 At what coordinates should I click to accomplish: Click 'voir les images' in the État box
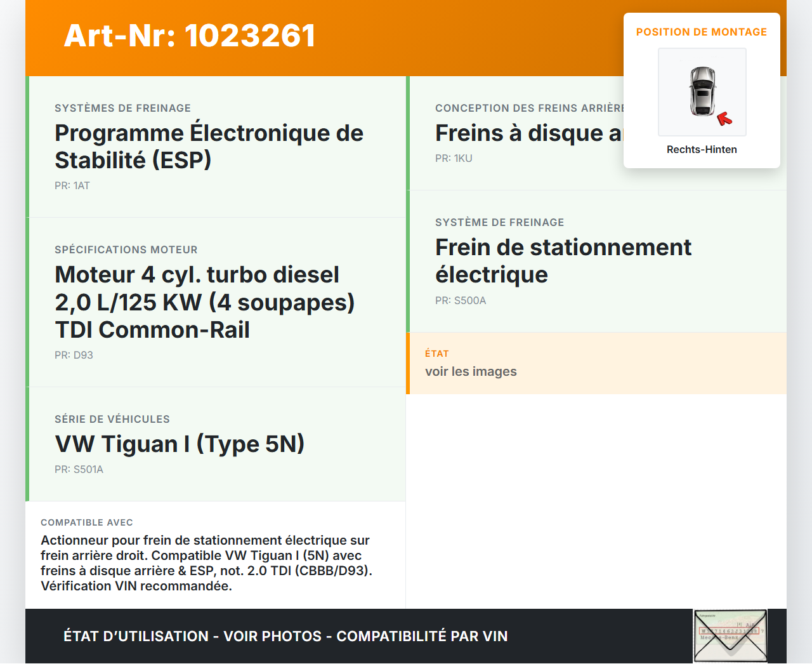pos(471,371)
